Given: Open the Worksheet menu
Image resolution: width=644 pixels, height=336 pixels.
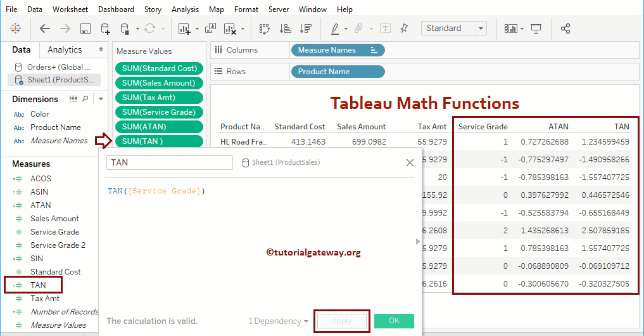Looking at the screenshot, I should click(x=70, y=9).
